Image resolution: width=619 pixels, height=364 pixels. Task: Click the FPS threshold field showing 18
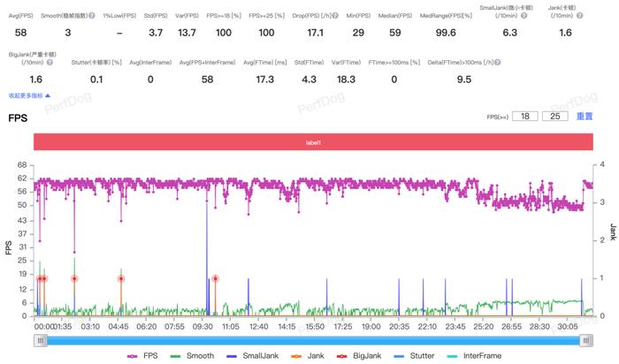pyautogui.click(x=525, y=117)
